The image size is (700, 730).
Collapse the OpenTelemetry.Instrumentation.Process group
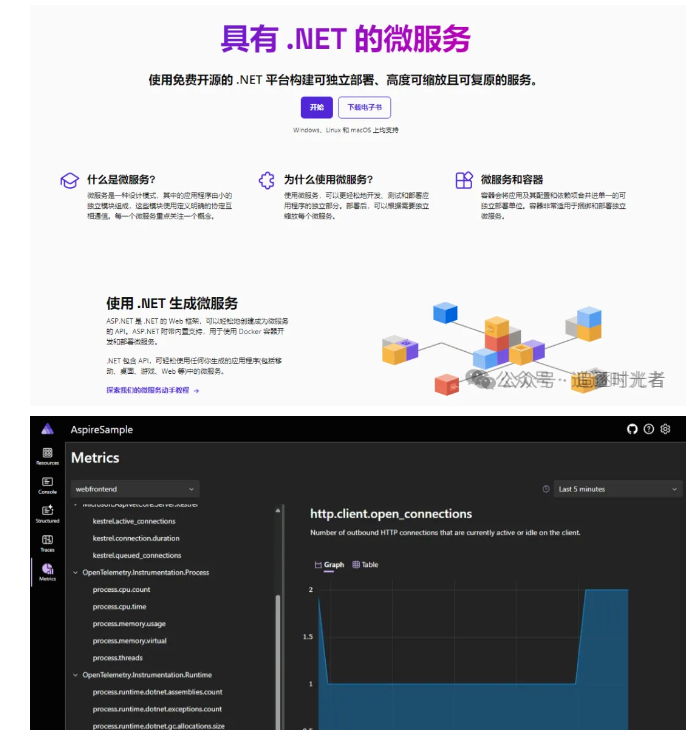click(75, 572)
